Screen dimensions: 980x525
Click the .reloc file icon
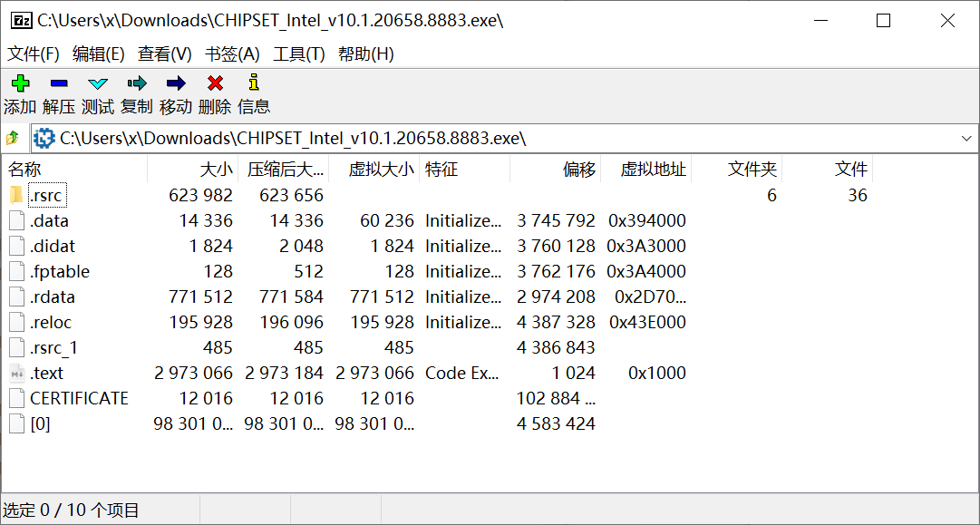(x=17, y=323)
